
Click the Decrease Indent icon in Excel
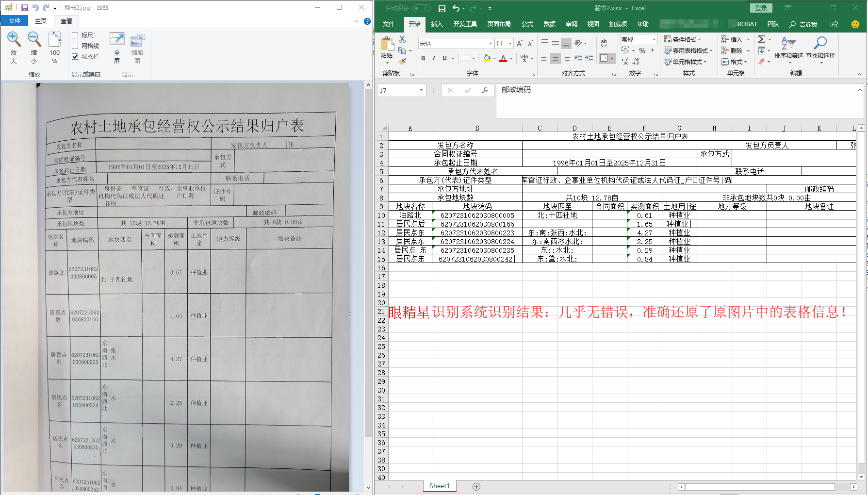coord(578,58)
